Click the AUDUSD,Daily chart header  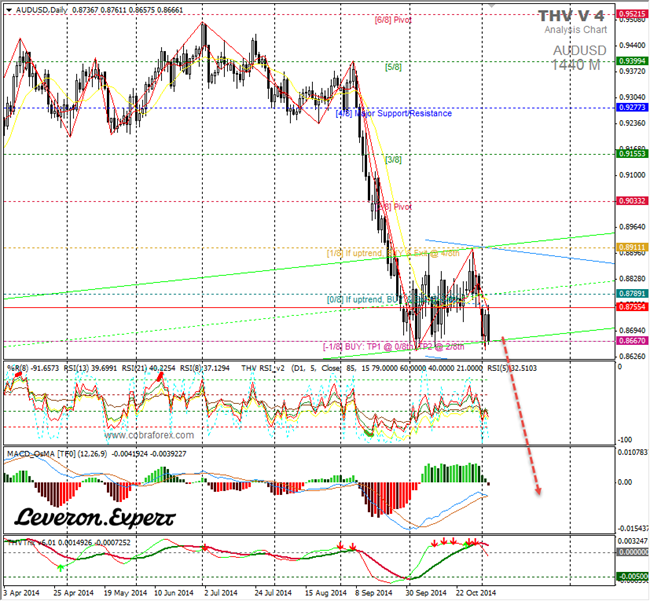pyautogui.click(x=35, y=8)
